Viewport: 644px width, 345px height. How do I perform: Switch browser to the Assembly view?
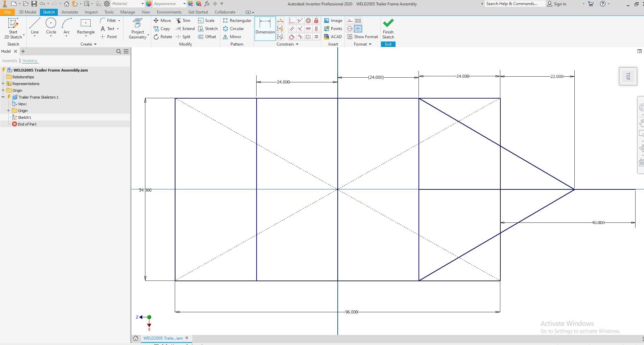pos(9,61)
